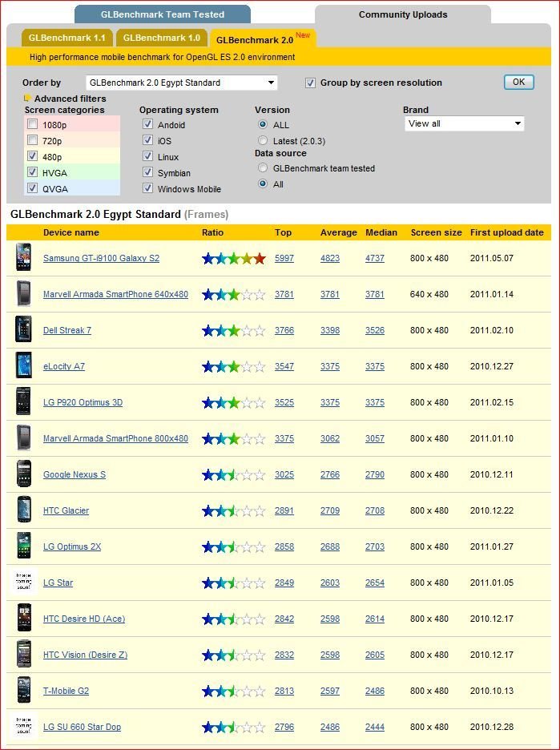
Task: Open the Samsung GT-i9100 Galaxy S2 link
Action: coord(102,258)
